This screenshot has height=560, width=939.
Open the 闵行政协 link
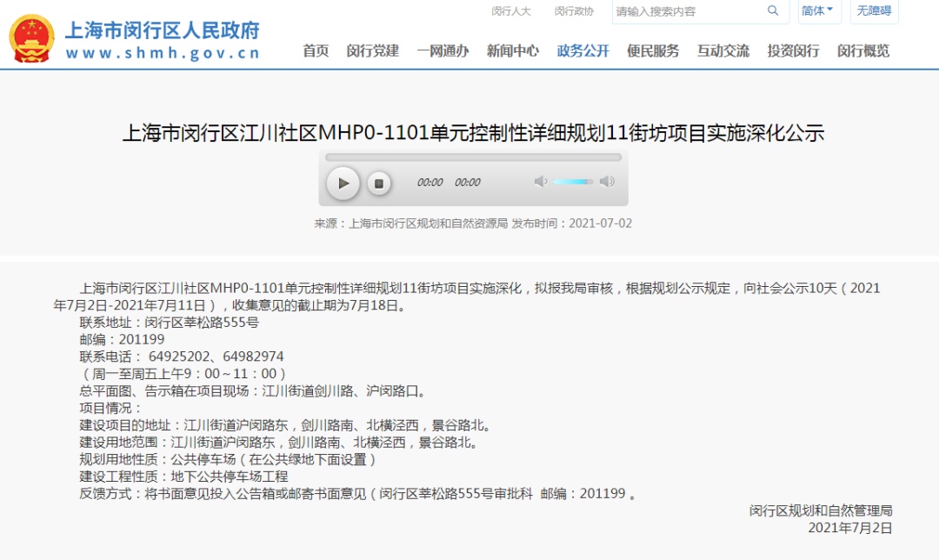tap(574, 11)
